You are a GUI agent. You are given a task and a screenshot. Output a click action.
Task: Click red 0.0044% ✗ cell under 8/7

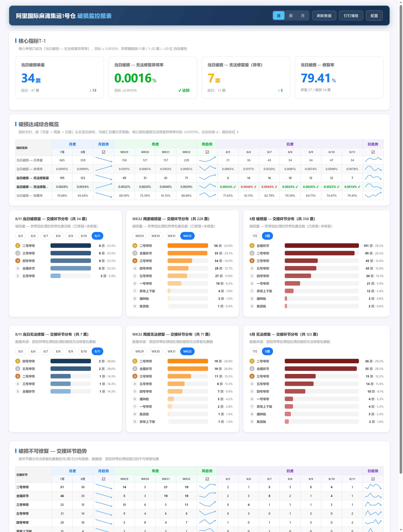[x=269, y=187]
